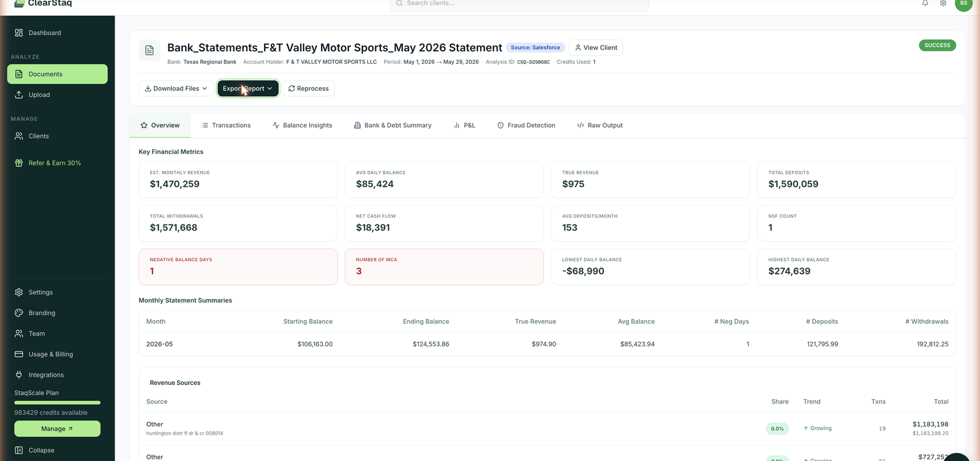Click the Growing trend label for huntington row
Image resolution: width=980 pixels, height=461 pixels.
pyautogui.click(x=818, y=429)
